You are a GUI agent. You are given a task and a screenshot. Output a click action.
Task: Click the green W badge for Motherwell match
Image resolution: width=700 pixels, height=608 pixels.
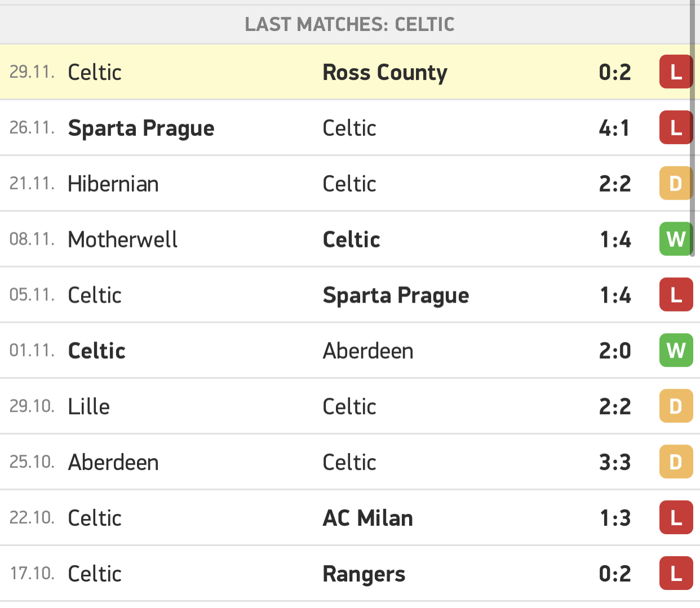pos(676,239)
